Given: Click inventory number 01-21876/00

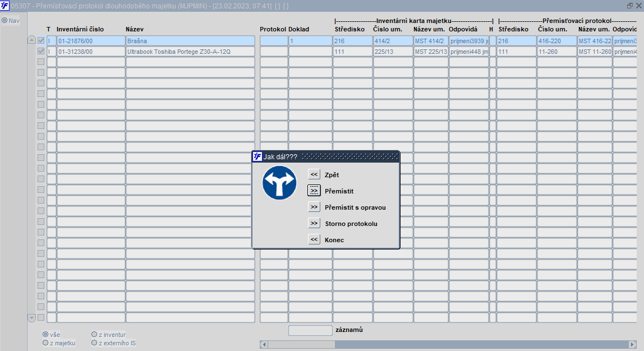Looking at the screenshot, I should [x=91, y=40].
